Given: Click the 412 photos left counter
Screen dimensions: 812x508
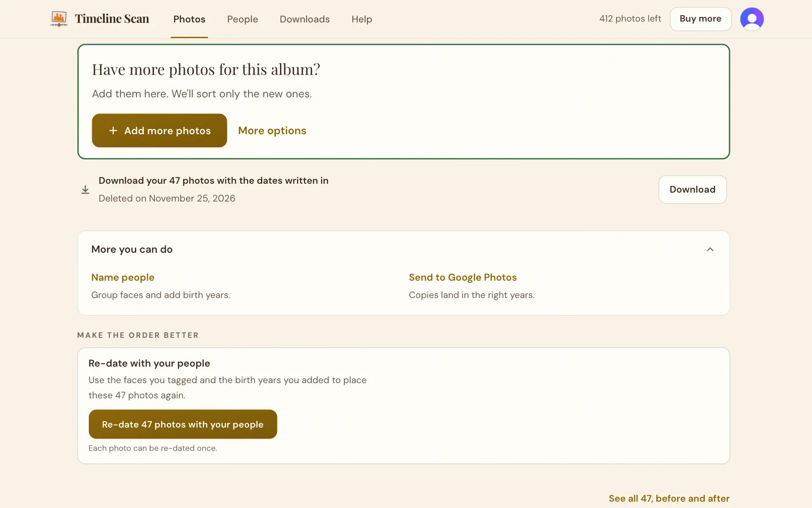Looking at the screenshot, I should (x=630, y=19).
